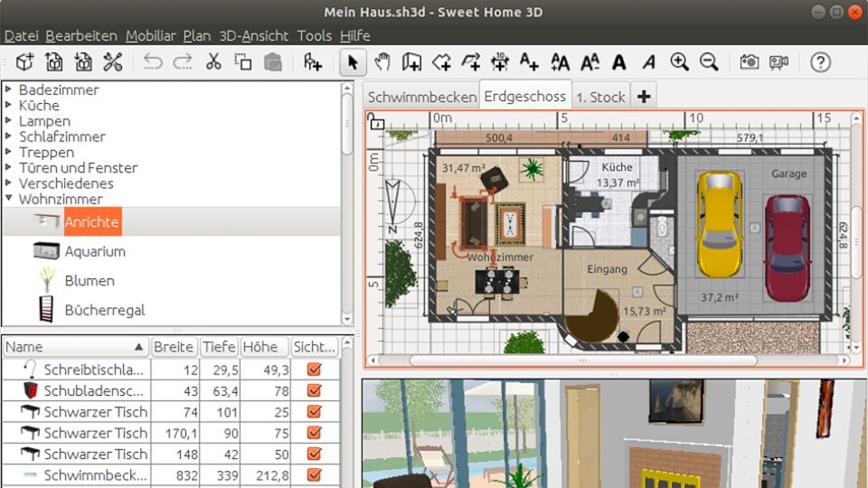This screenshot has width=868, height=488.
Task: Open the Hilfe menu
Action: click(x=354, y=36)
